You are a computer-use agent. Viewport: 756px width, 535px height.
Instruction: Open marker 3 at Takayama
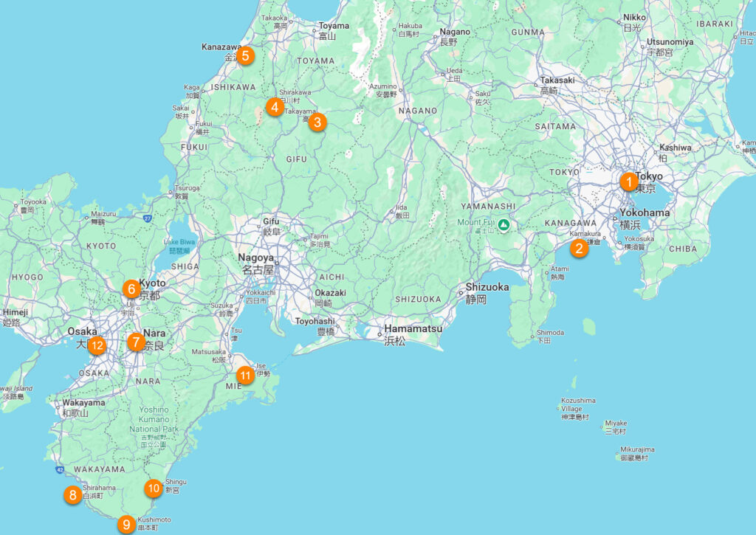click(x=317, y=122)
